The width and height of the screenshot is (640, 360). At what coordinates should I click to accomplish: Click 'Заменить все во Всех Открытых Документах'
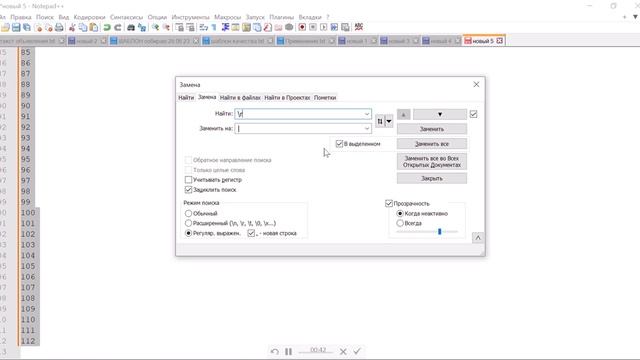point(432,162)
